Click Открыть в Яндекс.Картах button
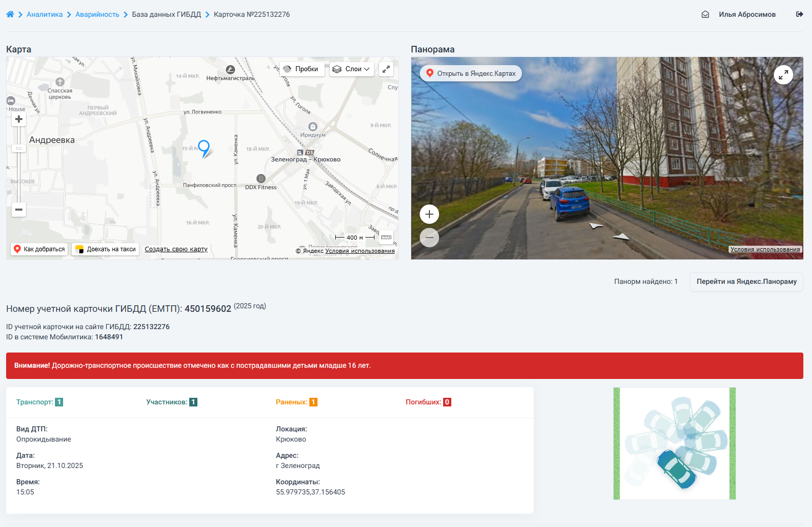812x527 pixels. pos(471,73)
